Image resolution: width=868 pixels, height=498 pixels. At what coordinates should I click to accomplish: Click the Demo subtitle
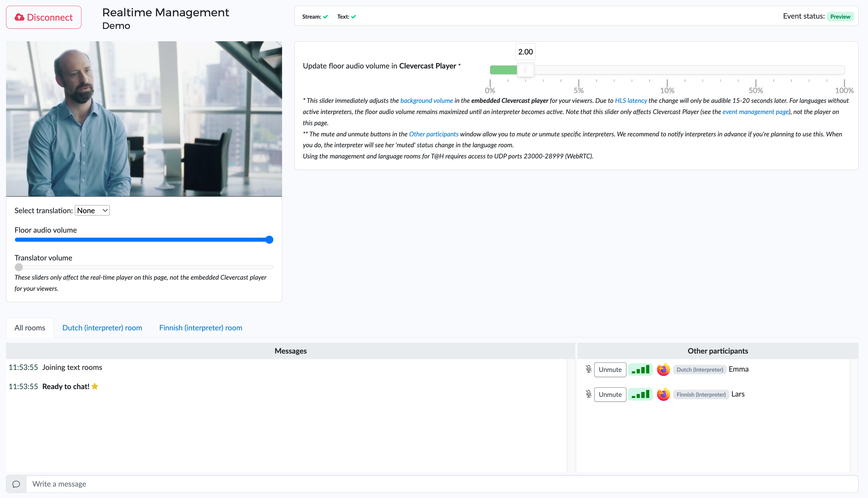(x=116, y=26)
